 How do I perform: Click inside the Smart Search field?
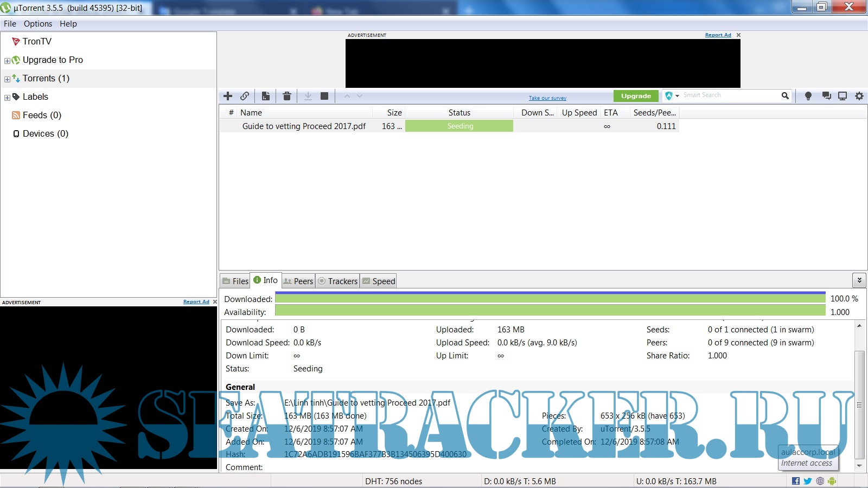pyautogui.click(x=730, y=95)
